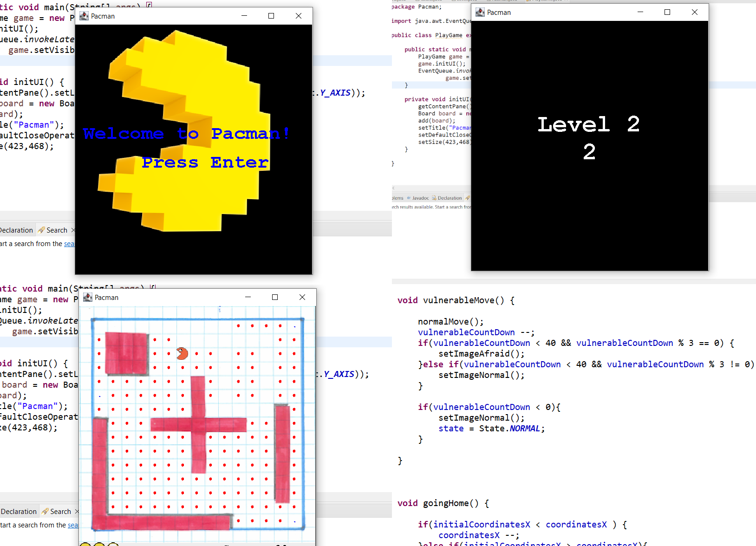Viewport: 756px width, 546px height.
Task: Click the 'state = State.NORMAL;' code line
Action: tap(491, 429)
